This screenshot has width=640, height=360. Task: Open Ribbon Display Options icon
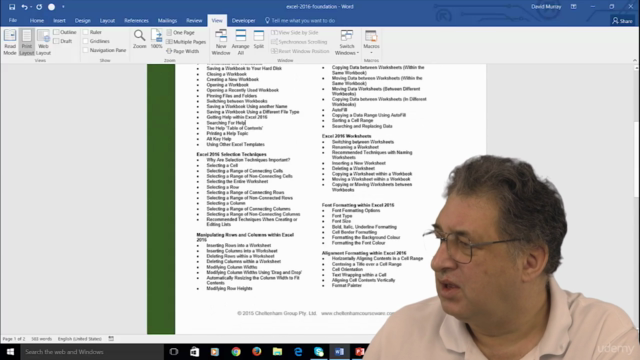[573, 7]
